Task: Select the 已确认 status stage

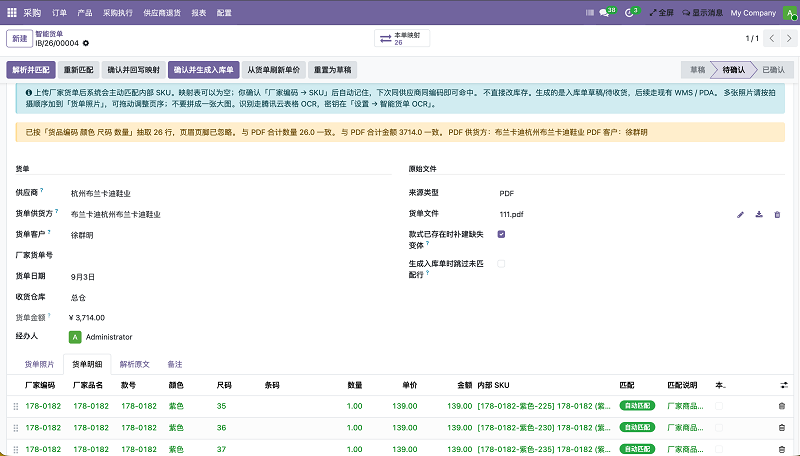Action: (773, 70)
